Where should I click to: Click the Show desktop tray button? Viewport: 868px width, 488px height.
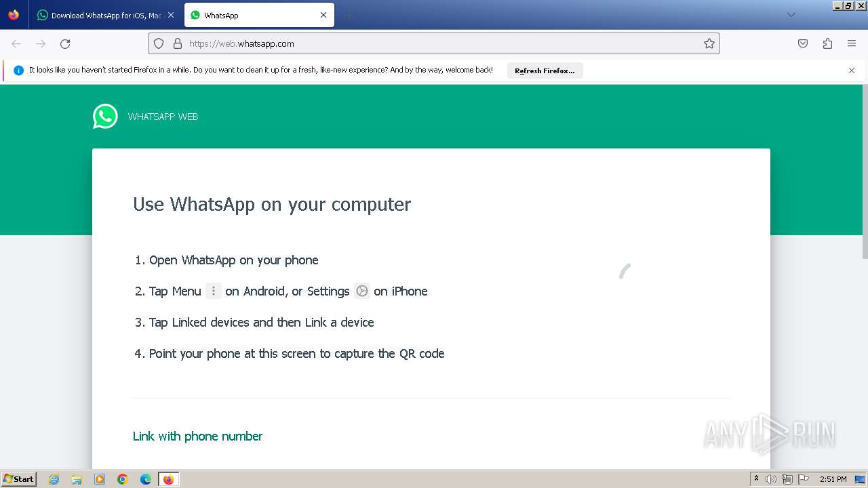pyautogui.click(x=861, y=479)
